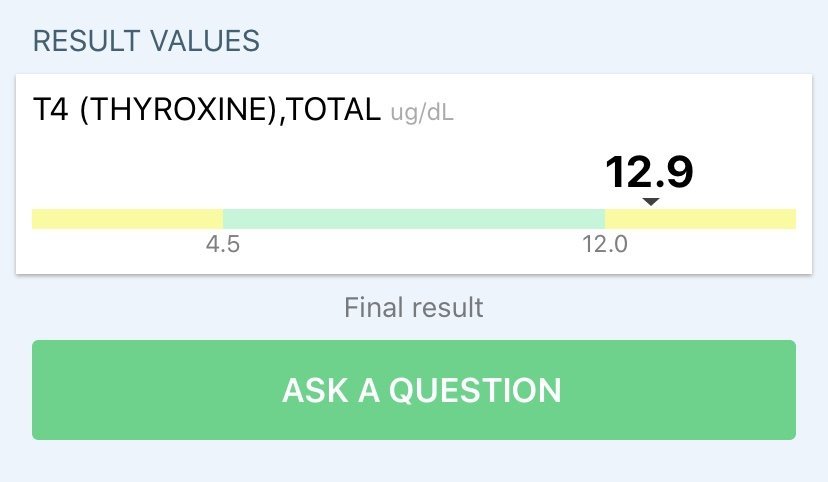The image size is (828, 482).
Task: Select the 12.9 result value
Action: [649, 172]
